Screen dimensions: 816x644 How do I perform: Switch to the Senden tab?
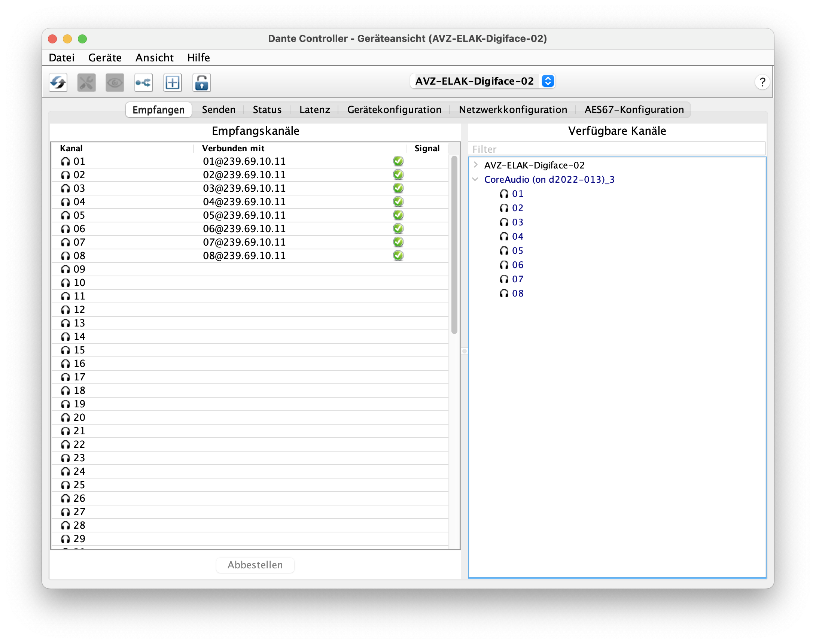coord(219,109)
